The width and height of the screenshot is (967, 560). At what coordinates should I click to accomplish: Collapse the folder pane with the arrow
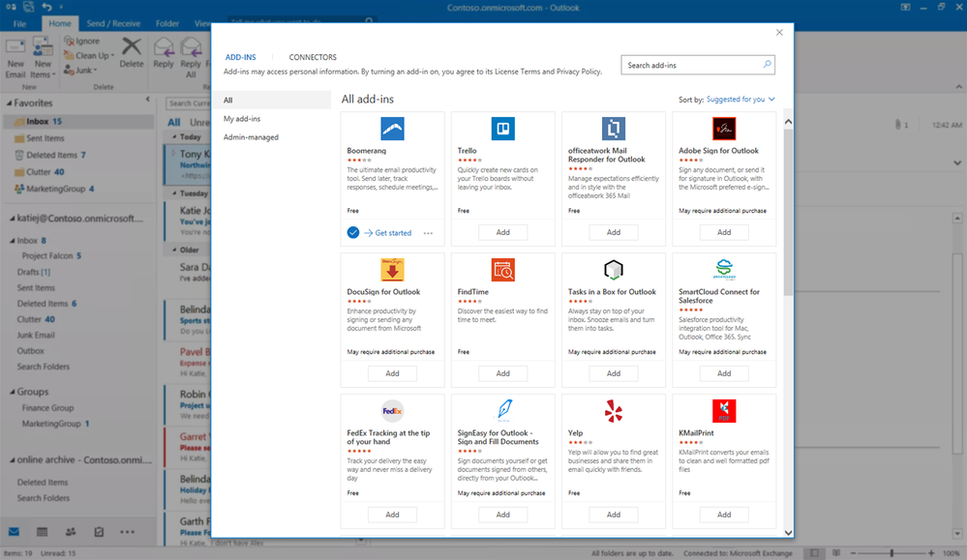(147, 100)
